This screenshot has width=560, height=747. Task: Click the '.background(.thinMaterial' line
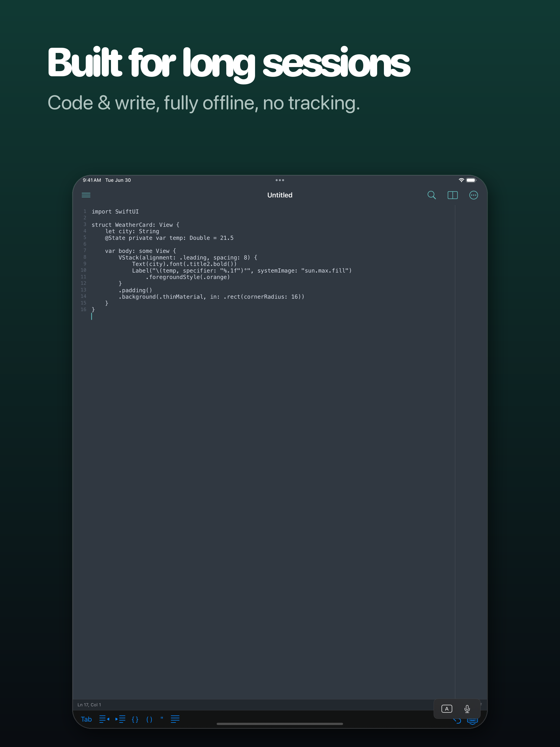[211, 296]
